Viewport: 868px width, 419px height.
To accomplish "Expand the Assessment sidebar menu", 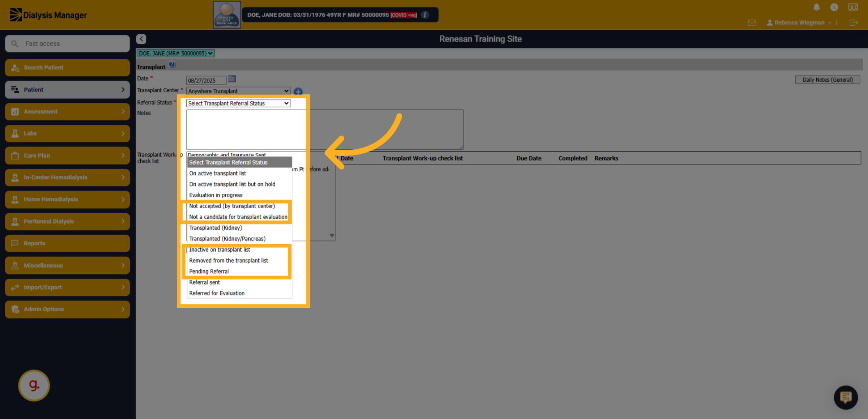I will pyautogui.click(x=67, y=112).
